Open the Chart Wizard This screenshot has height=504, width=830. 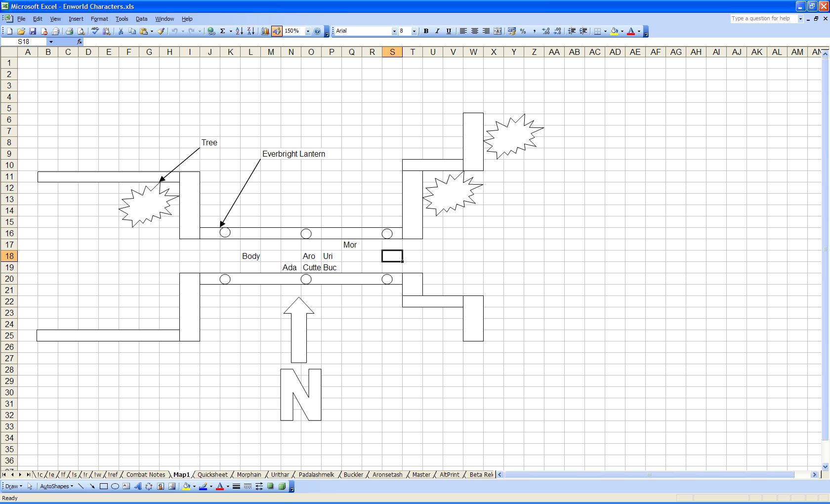[265, 31]
